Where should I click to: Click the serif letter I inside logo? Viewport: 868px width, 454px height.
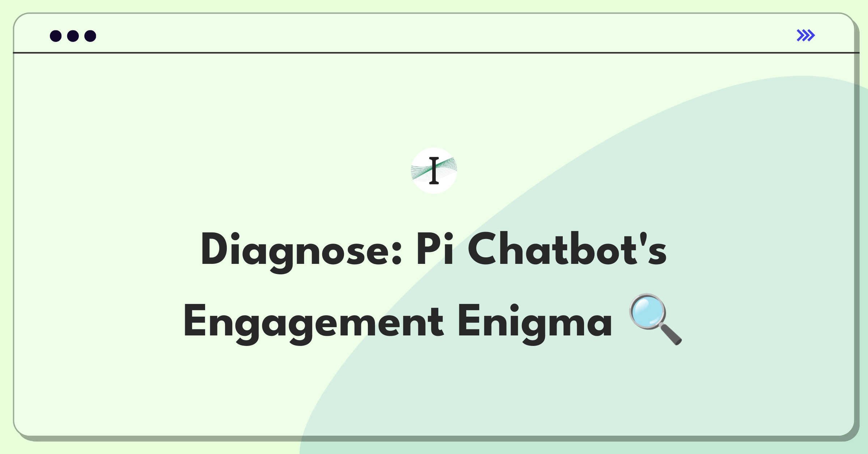(434, 171)
